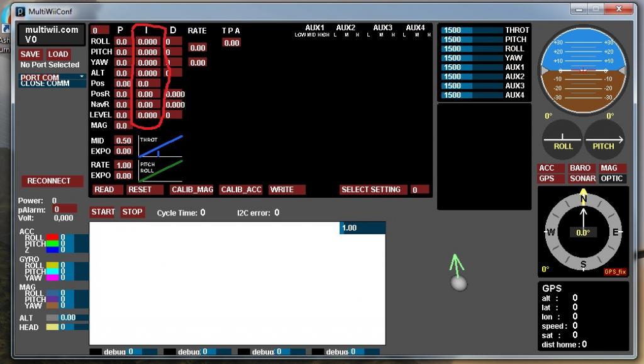Click the SELECT SETTING number box
Image resolution: width=644 pixels, height=364 pixels.
click(x=419, y=190)
